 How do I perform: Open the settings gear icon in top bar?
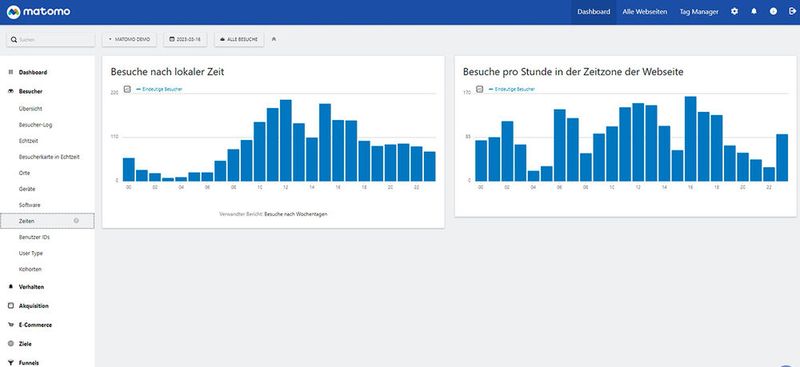tap(734, 11)
